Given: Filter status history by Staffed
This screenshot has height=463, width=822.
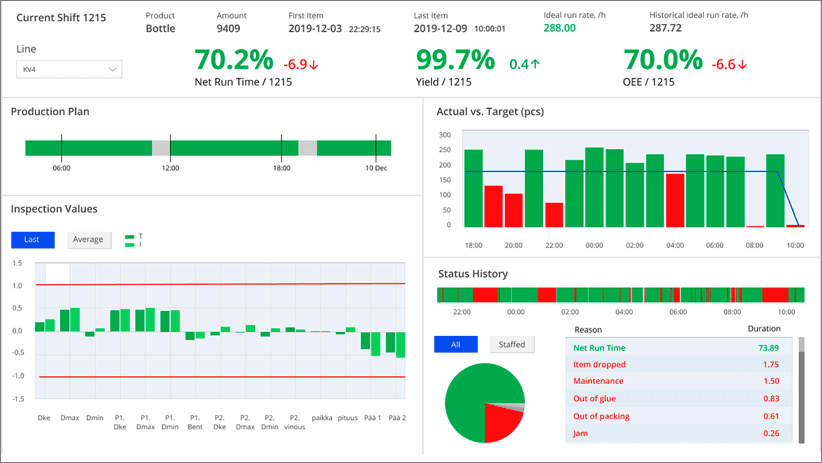Looking at the screenshot, I should (x=511, y=344).
